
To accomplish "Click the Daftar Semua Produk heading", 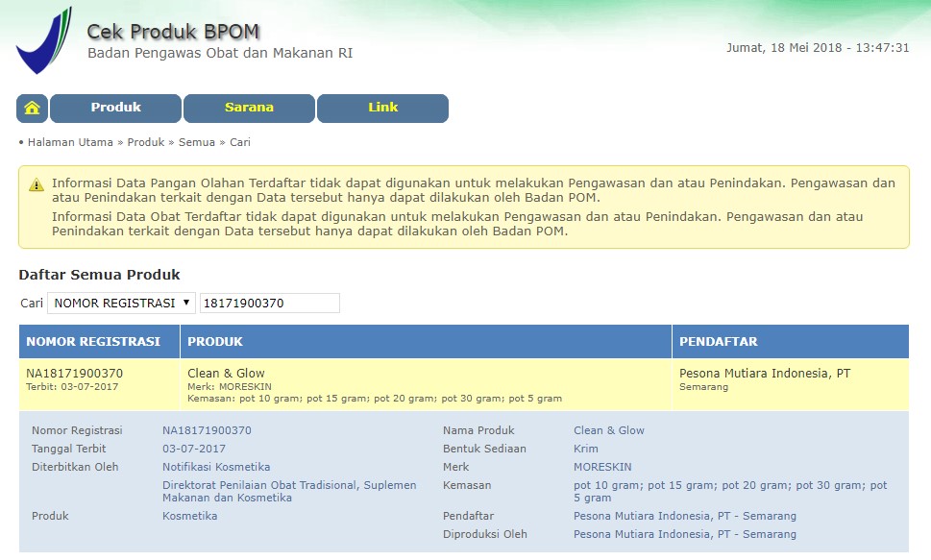I will [x=99, y=275].
